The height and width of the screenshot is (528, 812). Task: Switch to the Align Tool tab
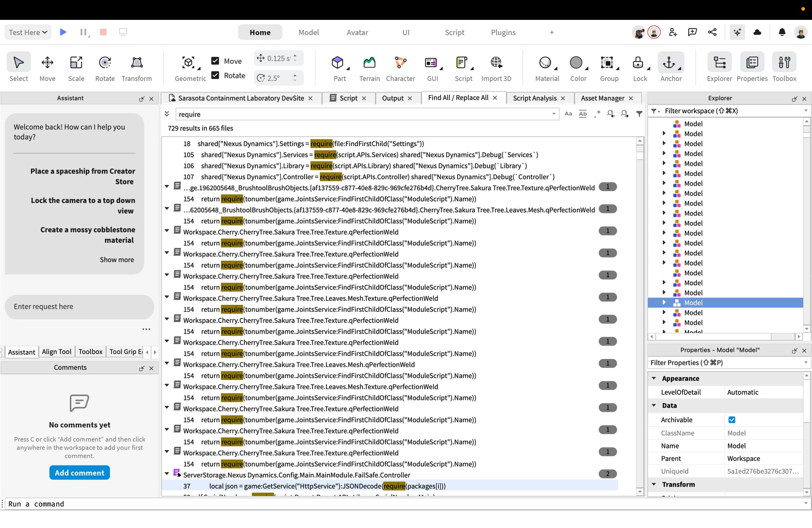(x=57, y=352)
